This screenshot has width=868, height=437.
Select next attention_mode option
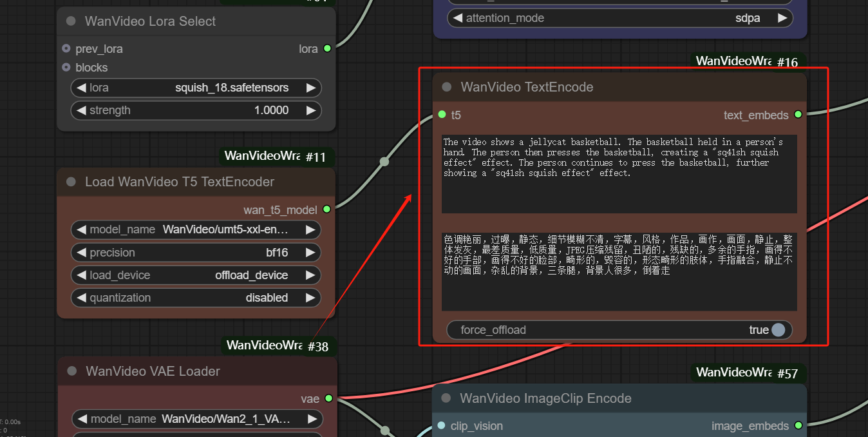coord(783,18)
